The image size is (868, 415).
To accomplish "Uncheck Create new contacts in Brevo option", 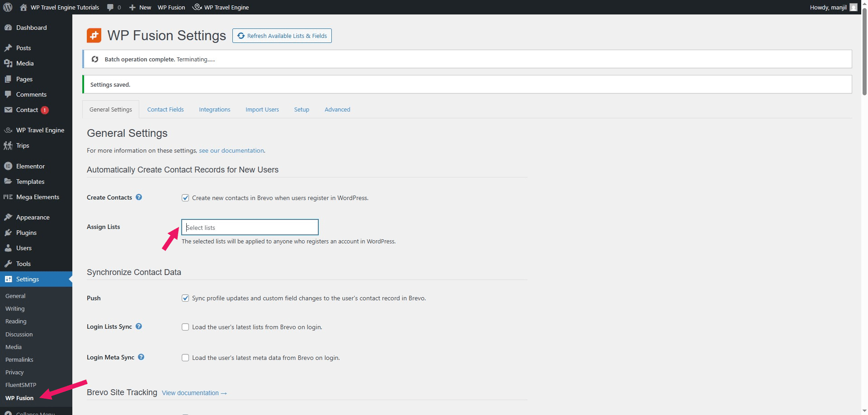I will 185,197.
